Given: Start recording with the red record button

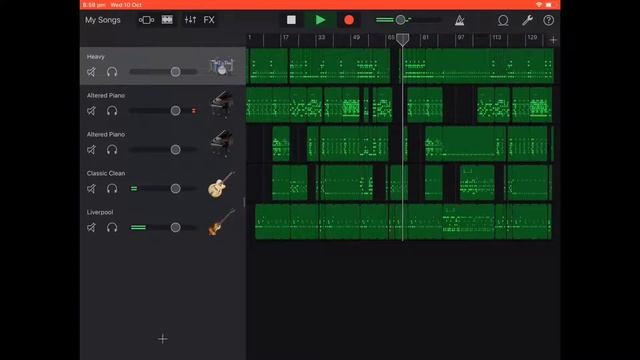Looking at the screenshot, I should [x=349, y=20].
